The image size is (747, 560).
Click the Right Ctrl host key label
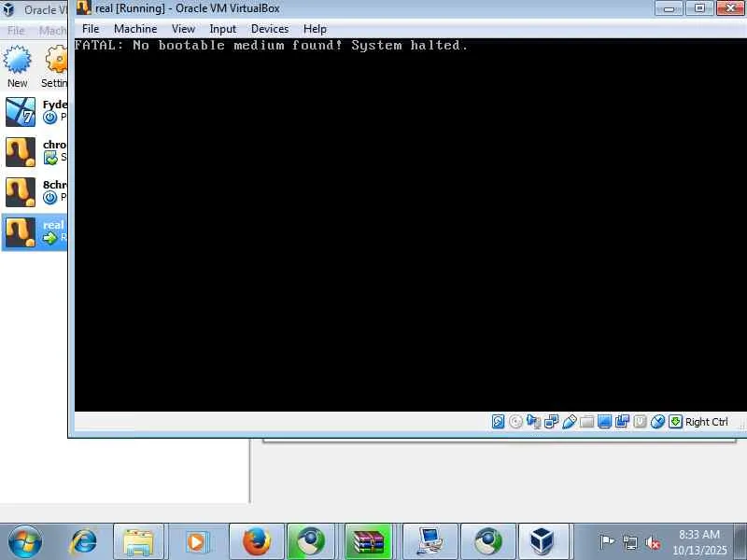coord(706,422)
